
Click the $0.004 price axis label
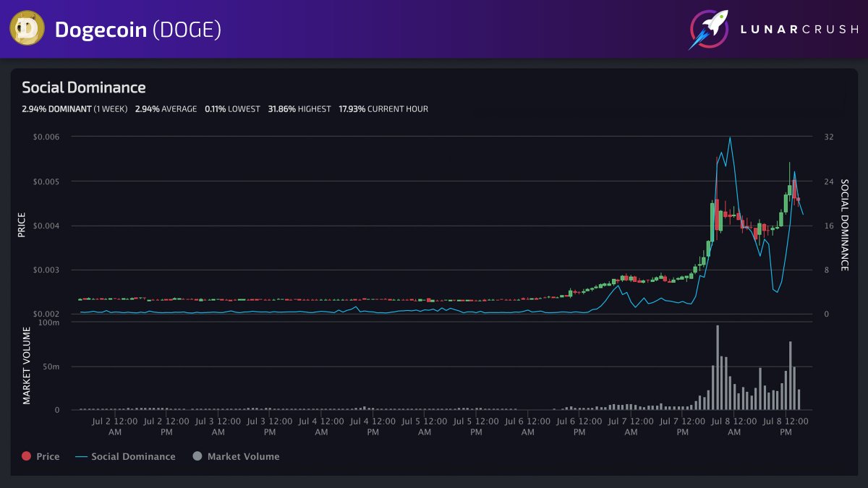(46, 226)
